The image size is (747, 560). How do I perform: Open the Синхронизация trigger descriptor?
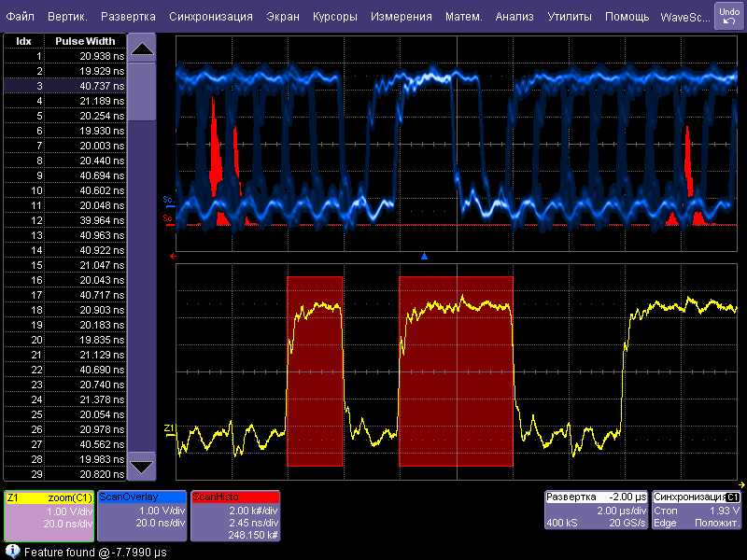(697, 510)
